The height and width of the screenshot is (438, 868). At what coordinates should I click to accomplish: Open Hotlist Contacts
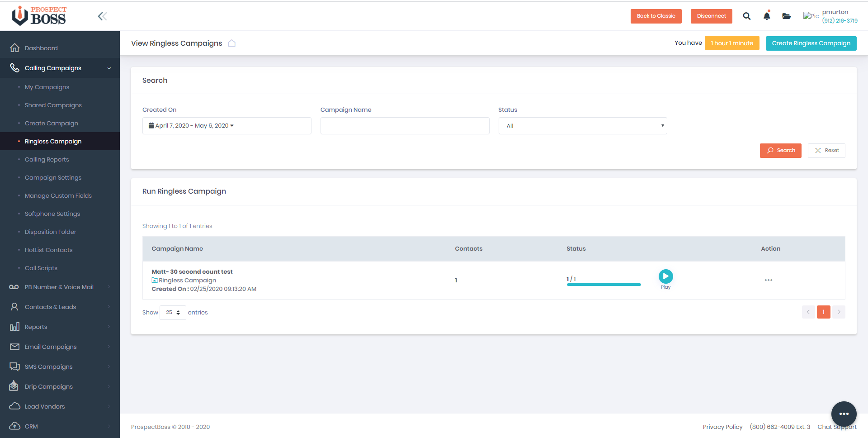49,250
